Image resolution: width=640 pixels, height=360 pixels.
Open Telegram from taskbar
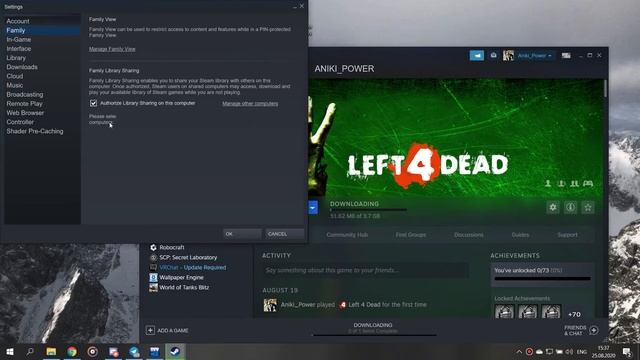(x=134, y=351)
